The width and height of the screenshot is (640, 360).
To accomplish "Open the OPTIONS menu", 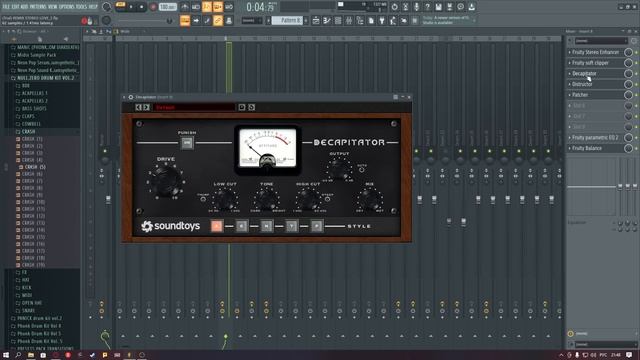I will coord(67,7).
